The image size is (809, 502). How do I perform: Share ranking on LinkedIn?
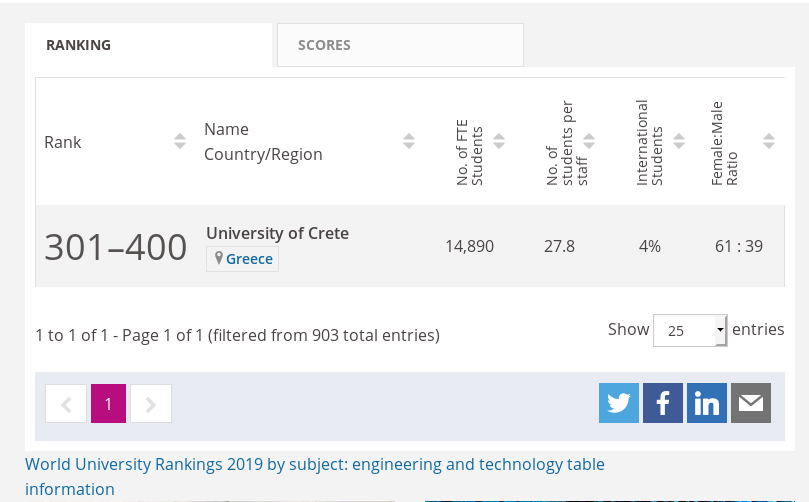pyautogui.click(x=707, y=403)
